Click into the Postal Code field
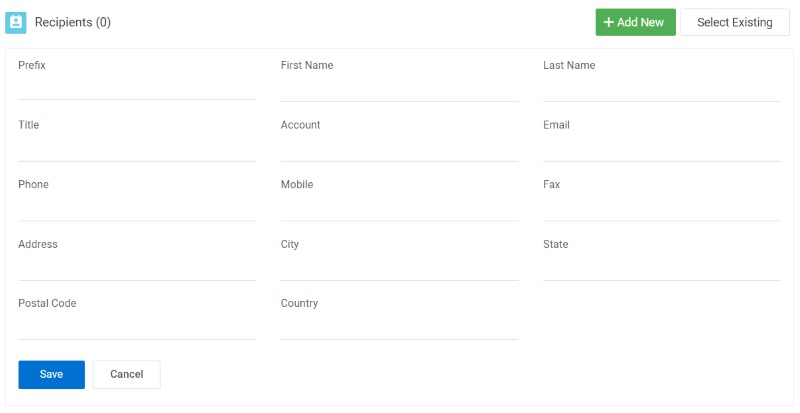This screenshot has height=413, width=800. [x=137, y=327]
